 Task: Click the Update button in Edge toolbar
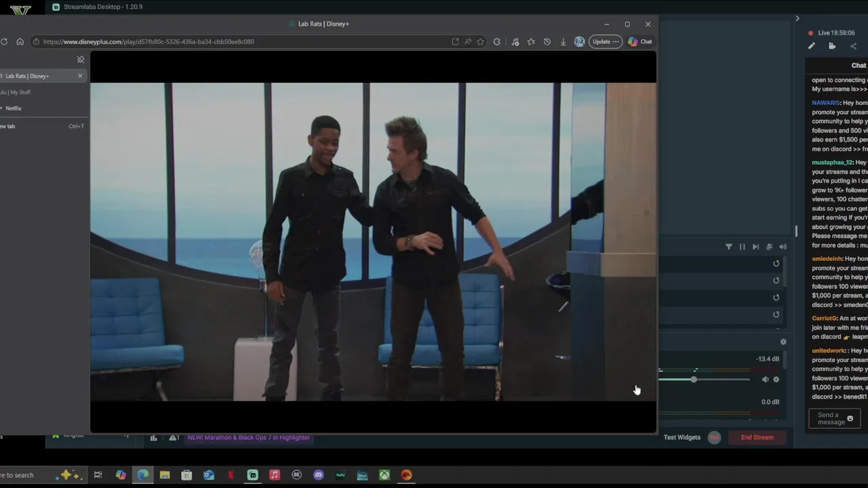point(605,41)
